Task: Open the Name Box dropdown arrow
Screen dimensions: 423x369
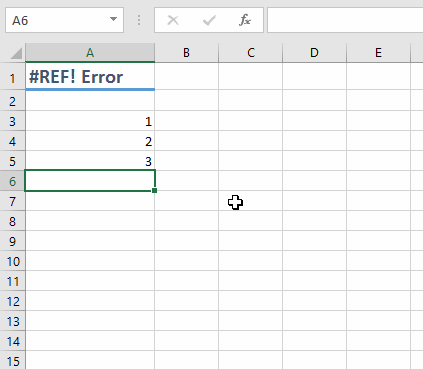Action: tap(113, 19)
